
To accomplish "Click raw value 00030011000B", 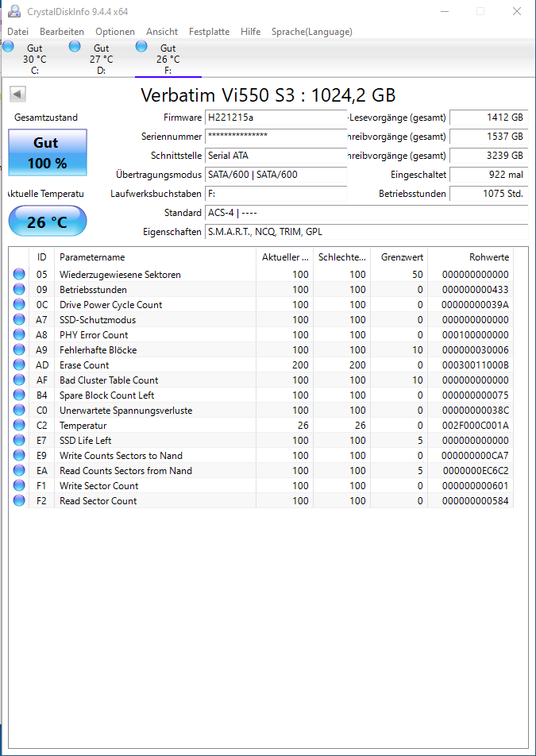I will tap(475, 365).
